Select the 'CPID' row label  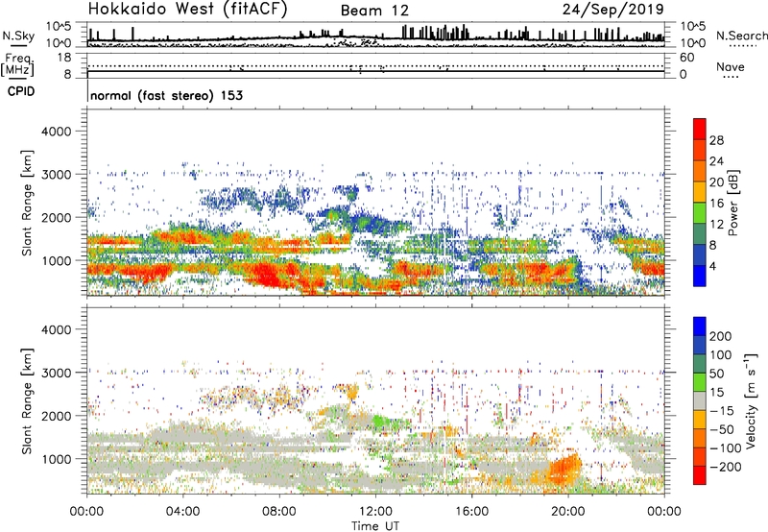(21, 91)
